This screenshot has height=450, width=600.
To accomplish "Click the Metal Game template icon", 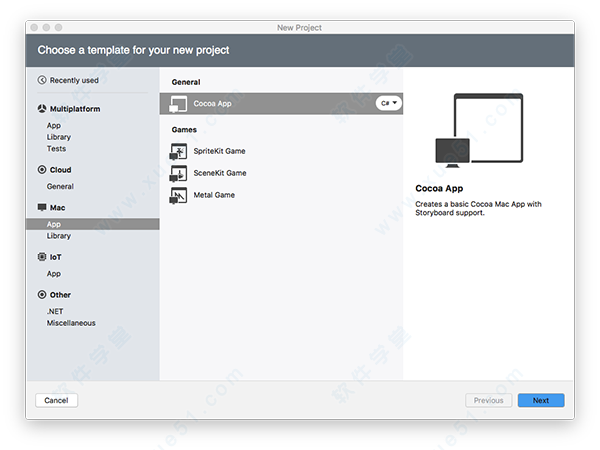I will click(x=178, y=195).
